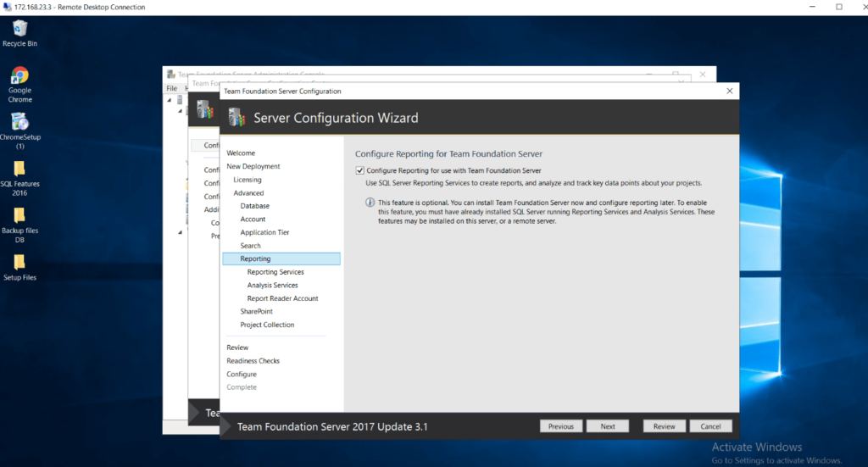Click the info icon beside optional feature note
The width and height of the screenshot is (868, 467).
370,203
